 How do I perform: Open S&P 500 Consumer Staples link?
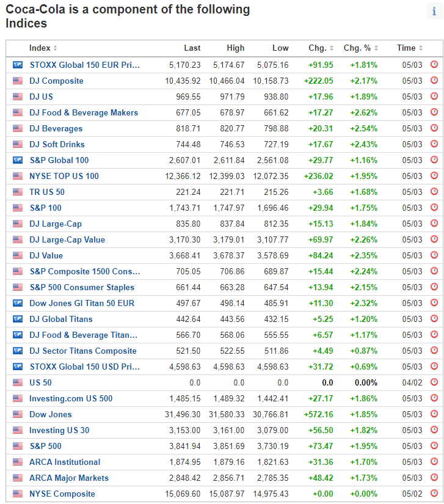pos(82,287)
